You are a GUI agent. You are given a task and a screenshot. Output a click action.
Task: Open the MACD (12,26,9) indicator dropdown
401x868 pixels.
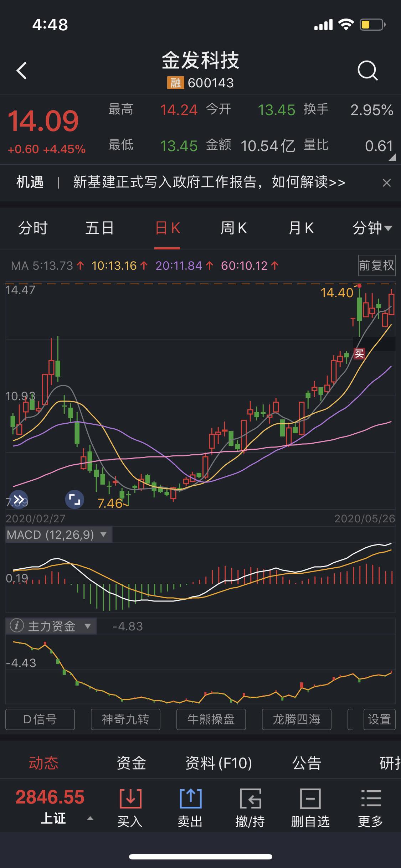point(59,534)
